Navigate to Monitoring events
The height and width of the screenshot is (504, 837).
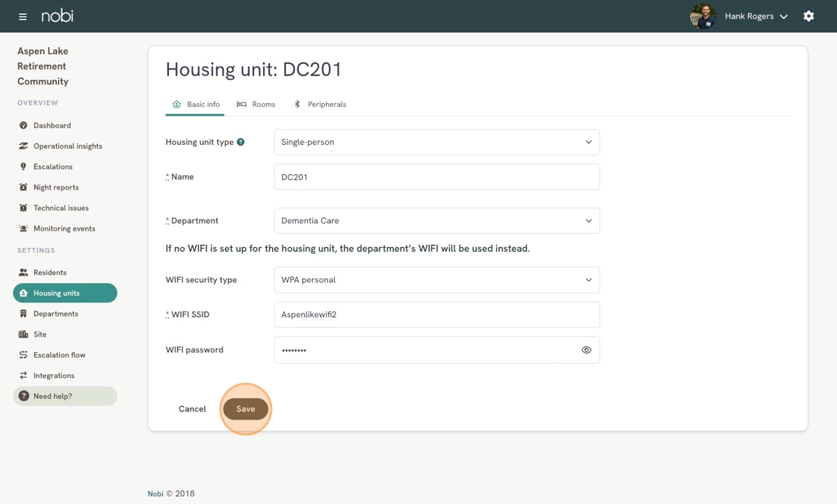64,228
